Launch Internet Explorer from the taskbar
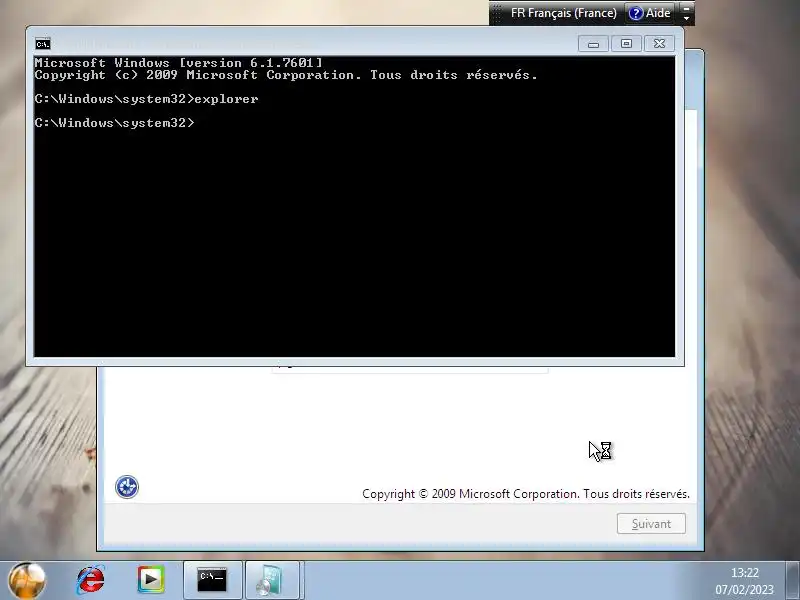Image resolution: width=800 pixels, height=600 pixels. 91,580
